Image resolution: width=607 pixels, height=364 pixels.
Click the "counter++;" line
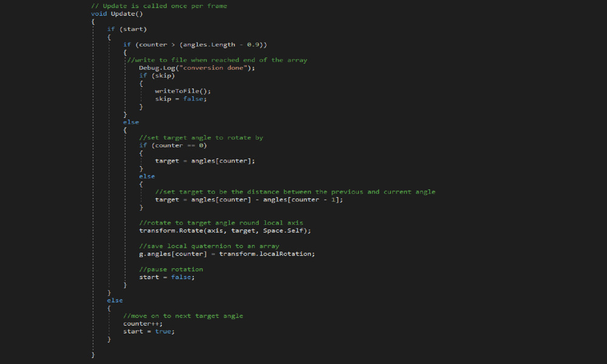coord(143,324)
